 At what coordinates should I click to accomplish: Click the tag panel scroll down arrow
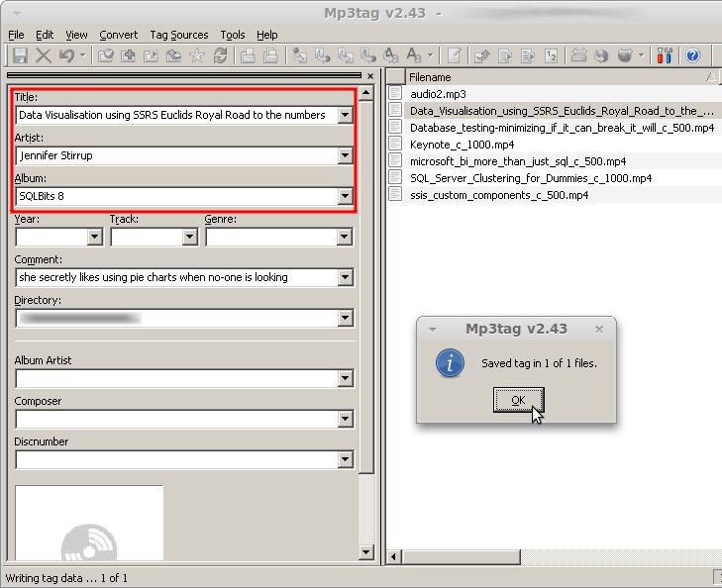click(x=366, y=552)
